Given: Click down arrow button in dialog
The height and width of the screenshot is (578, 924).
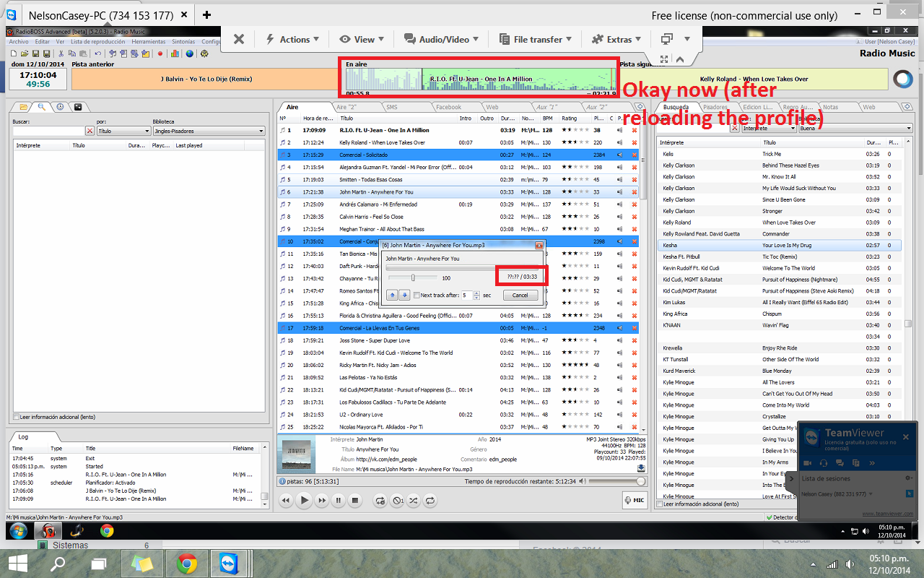Looking at the screenshot, I should click(404, 295).
